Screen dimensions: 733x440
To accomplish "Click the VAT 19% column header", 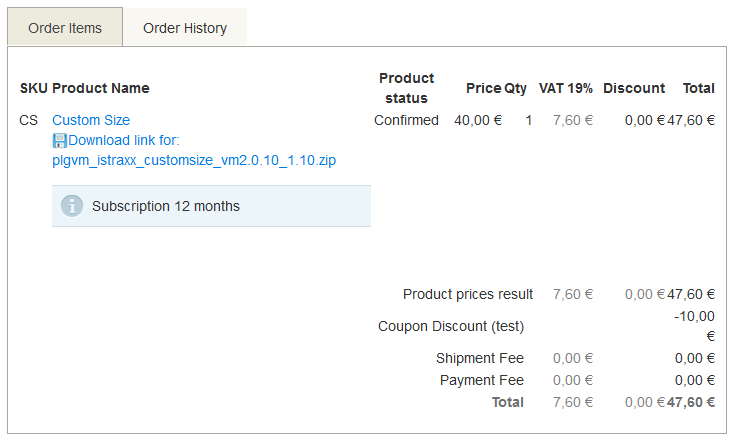I will pos(566,88).
